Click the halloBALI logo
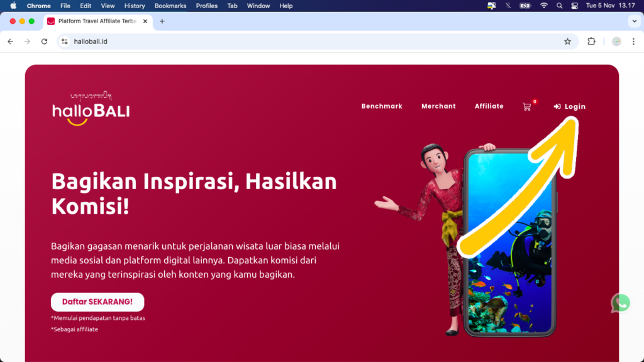 tap(91, 108)
